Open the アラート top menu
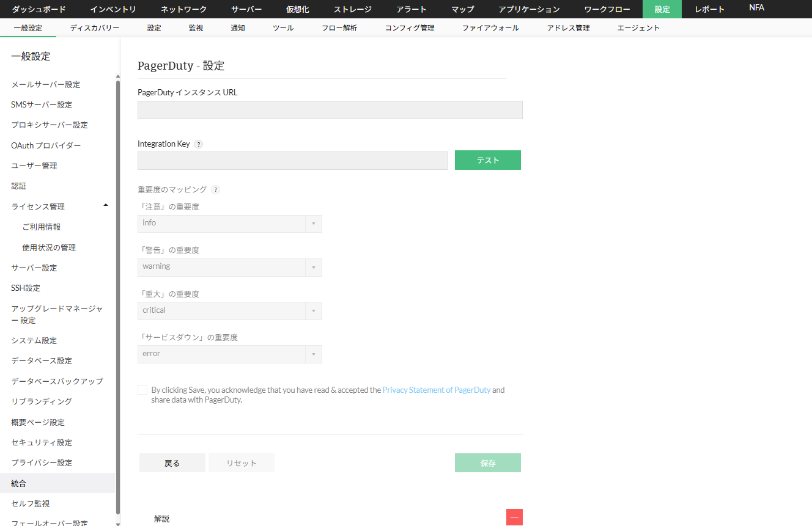 pos(412,9)
